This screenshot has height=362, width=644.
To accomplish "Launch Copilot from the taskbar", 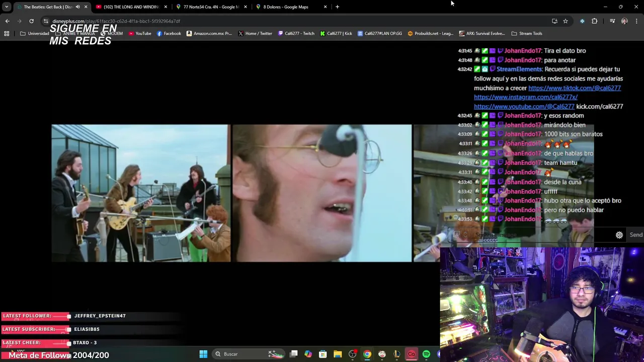I will (308, 354).
